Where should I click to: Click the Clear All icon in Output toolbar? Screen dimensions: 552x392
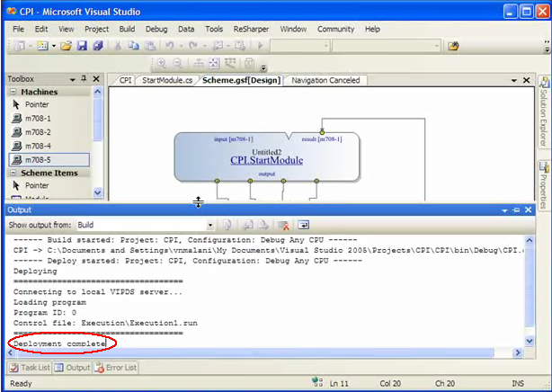[x=283, y=225]
